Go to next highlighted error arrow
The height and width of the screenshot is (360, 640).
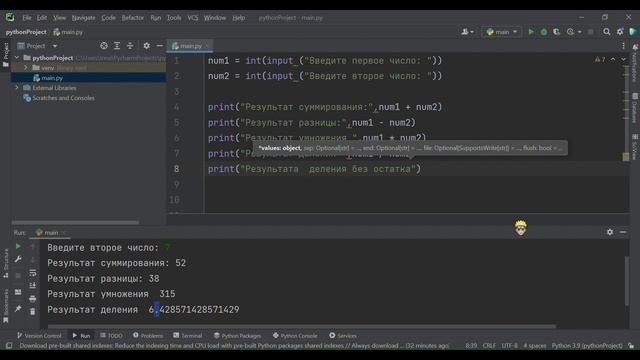623,60
